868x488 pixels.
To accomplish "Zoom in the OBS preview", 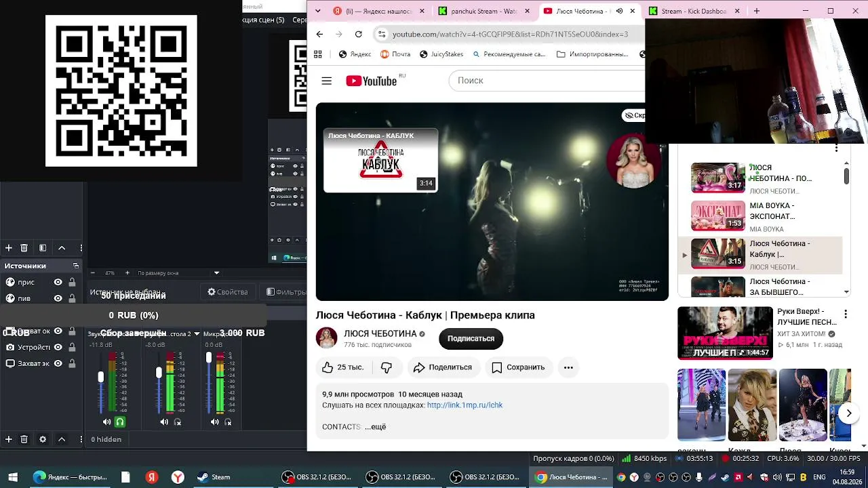I will point(127,273).
